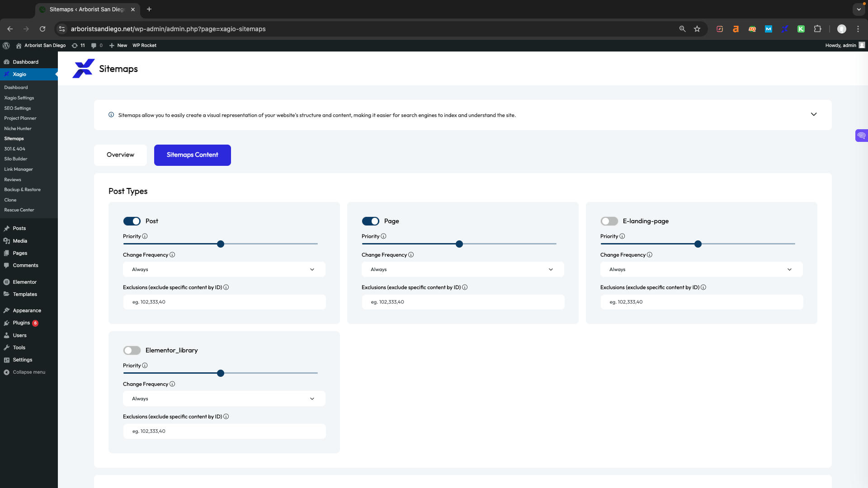This screenshot has height=488, width=868.
Task: Open Project Planner in Xagio menu
Action: (20, 118)
